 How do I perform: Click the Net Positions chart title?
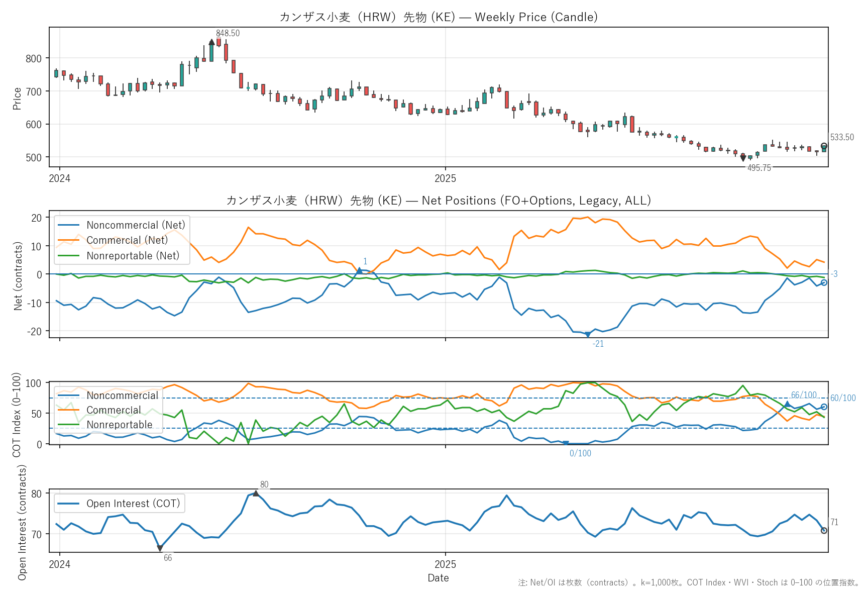pyautogui.click(x=438, y=201)
